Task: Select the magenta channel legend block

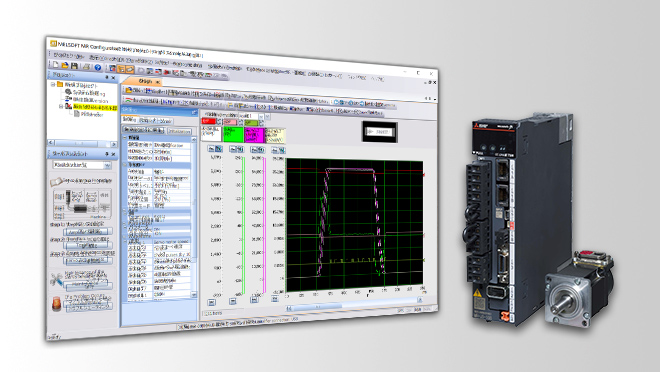Action: click(x=254, y=136)
